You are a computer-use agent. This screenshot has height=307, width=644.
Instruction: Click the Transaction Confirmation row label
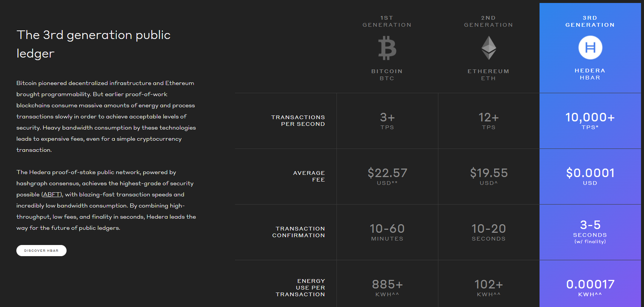299,232
